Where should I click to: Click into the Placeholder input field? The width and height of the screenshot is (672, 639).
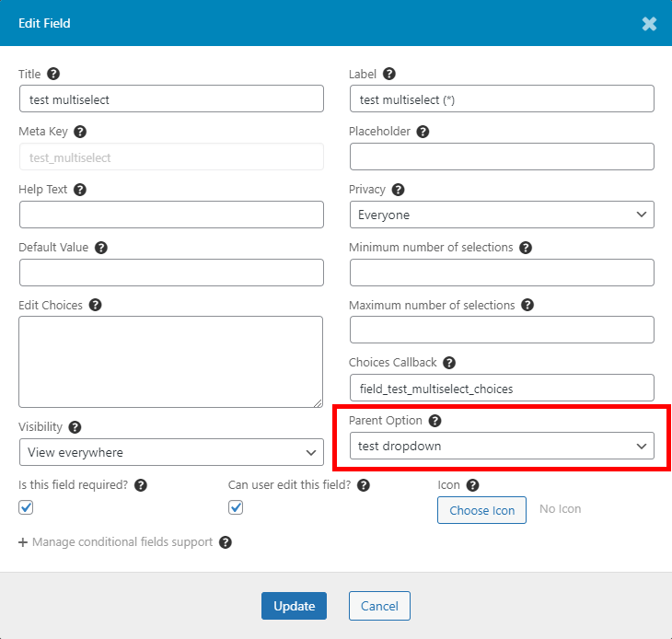click(502, 157)
